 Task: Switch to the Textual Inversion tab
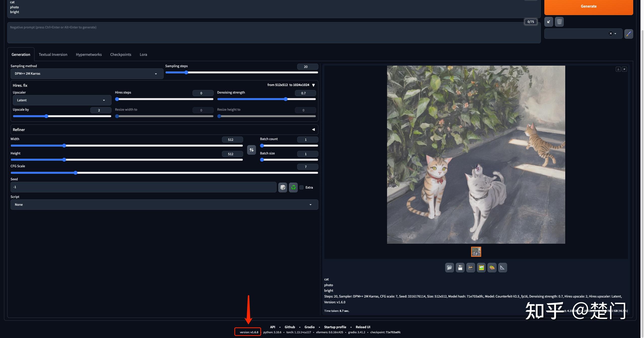pos(53,54)
